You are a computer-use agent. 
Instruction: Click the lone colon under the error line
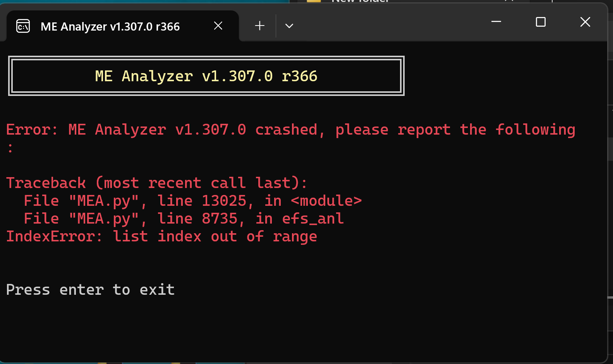(10, 148)
